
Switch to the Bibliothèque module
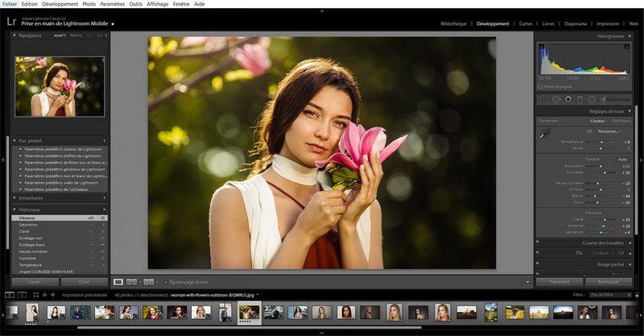coord(453,23)
